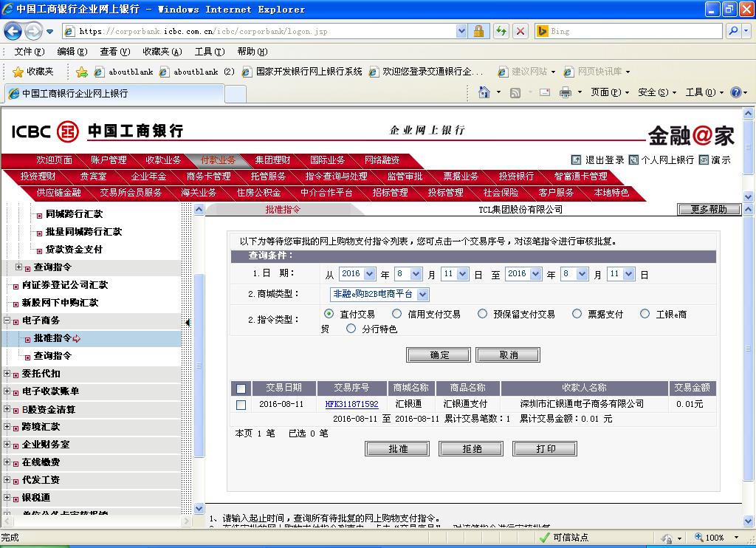This screenshot has width=756, height=548.
Task: Click 拒绝 reject button
Action: (x=471, y=448)
